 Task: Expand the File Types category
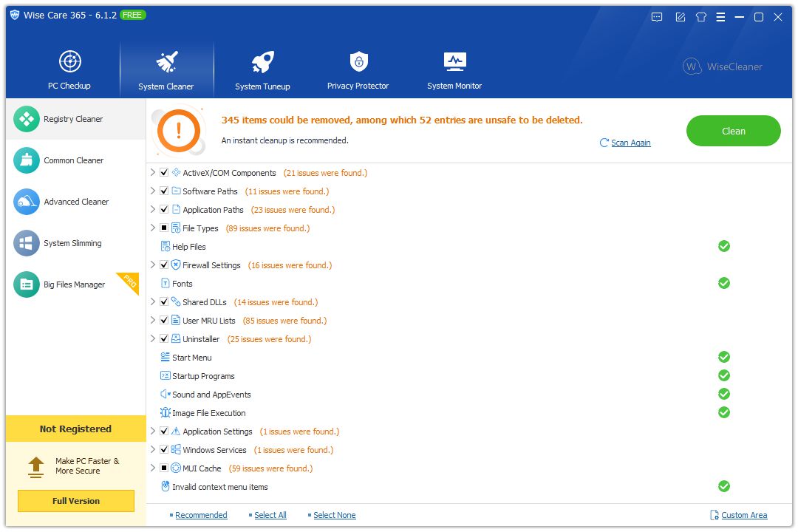[x=153, y=228]
